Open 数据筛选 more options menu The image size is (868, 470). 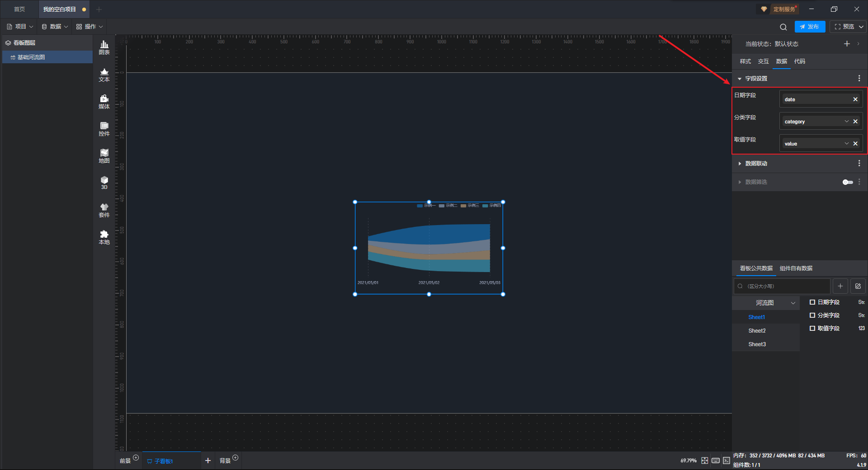(859, 182)
